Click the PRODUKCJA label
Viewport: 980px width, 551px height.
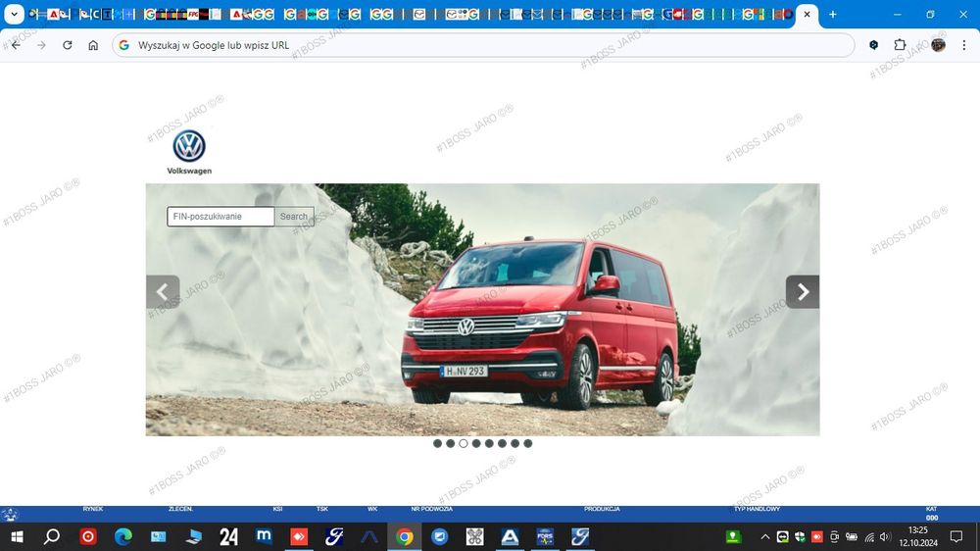[602, 509]
